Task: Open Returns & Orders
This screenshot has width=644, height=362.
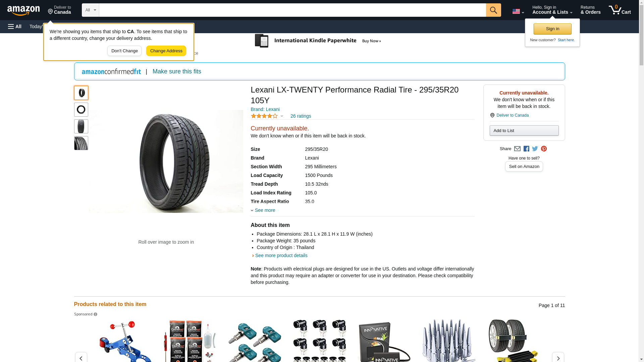Action: (x=590, y=10)
